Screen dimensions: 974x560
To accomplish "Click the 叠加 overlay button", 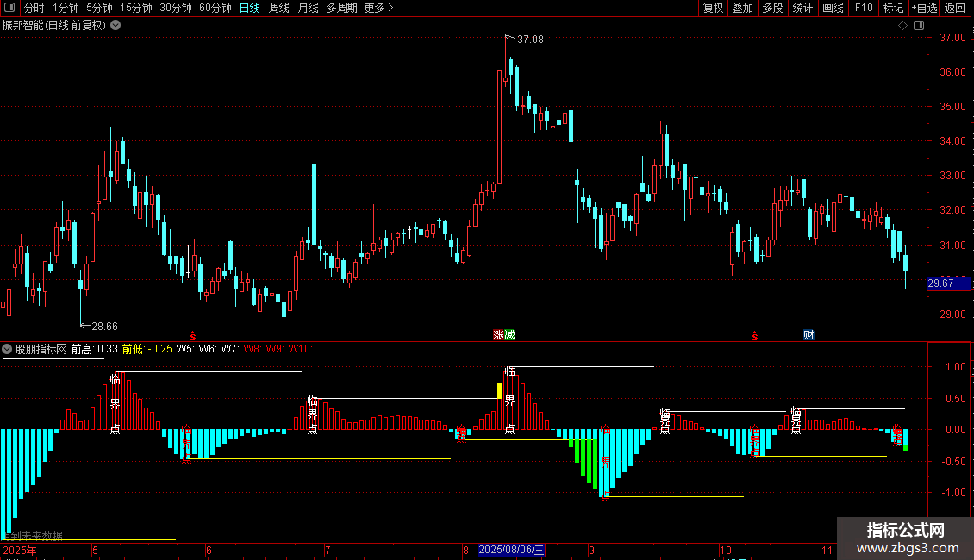I will click(743, 8).
